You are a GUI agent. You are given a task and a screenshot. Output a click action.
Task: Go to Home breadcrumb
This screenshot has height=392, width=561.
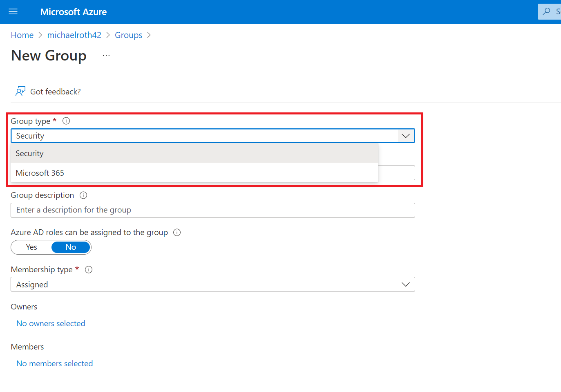(22, 35)
